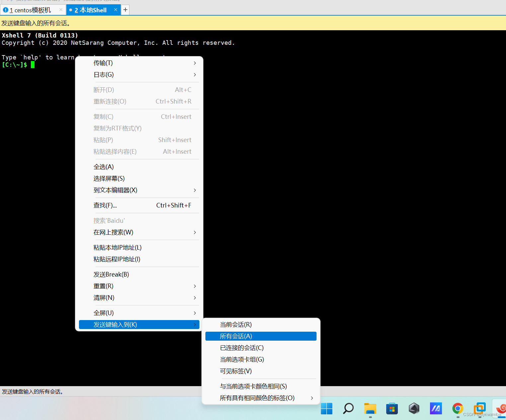Click the status bar message text
Viewport: 506px width, 420px height.
[33, 392]
